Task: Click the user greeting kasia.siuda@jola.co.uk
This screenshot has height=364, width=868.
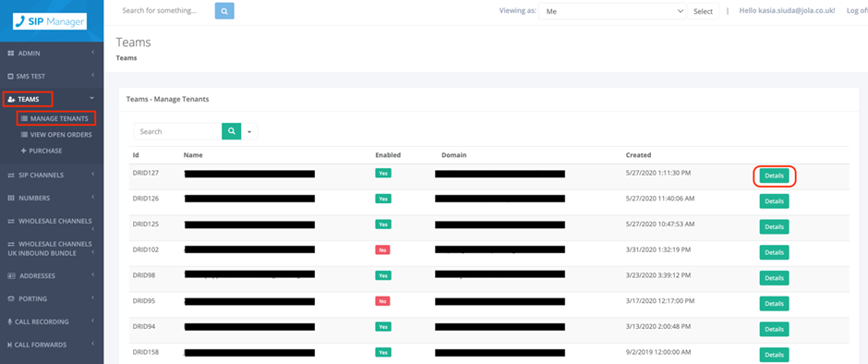Action: pos(787,10)
